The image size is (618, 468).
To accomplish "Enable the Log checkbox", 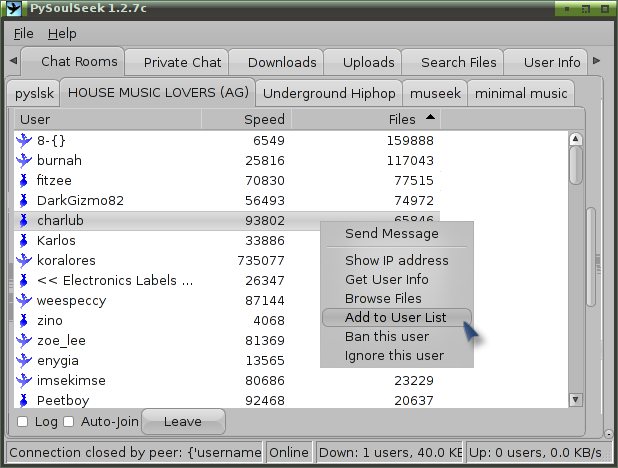I will tap(22, 421).
